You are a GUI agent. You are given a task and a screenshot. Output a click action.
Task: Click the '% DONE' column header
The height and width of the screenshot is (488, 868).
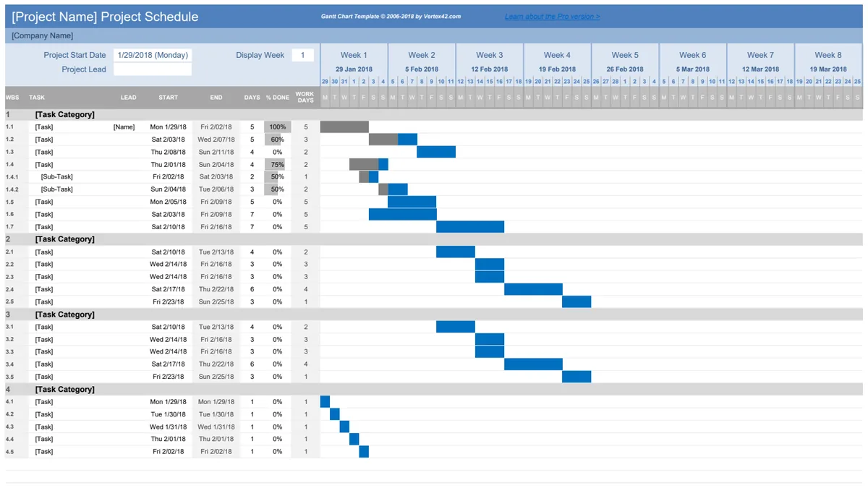point(277,97)
